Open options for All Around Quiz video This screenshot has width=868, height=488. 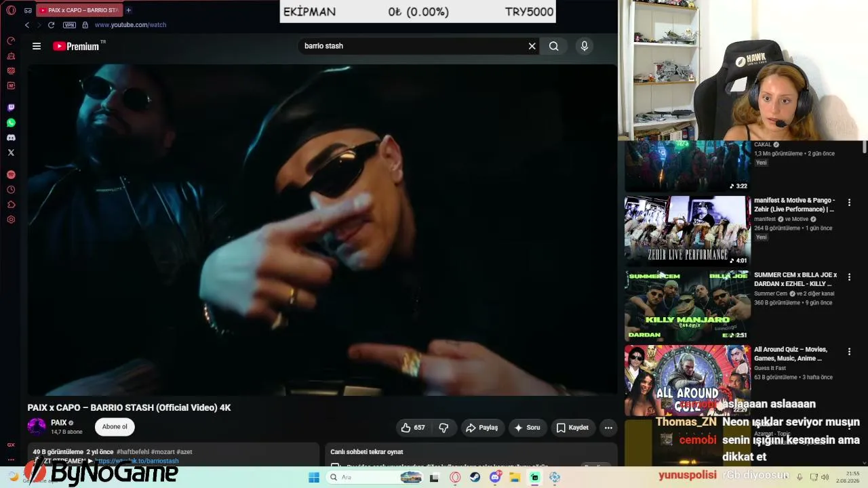click(849, 352)
